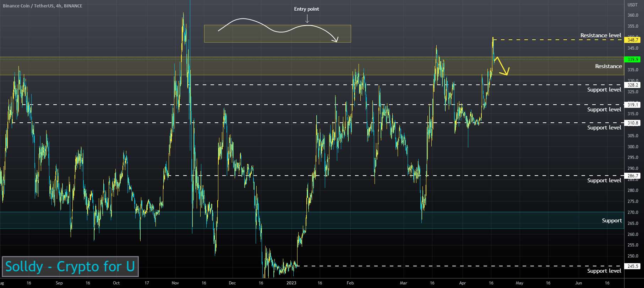Click the 255.0 price axis value
644x288 pixels.
(633, 245)
